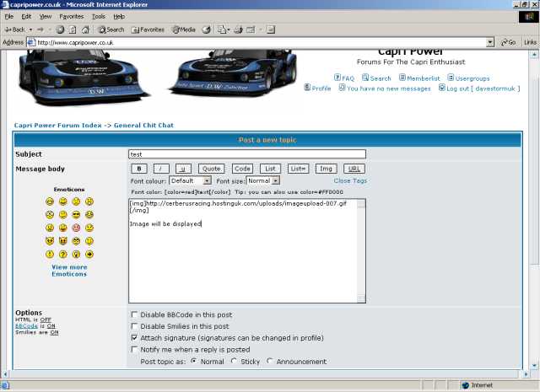Insert the red embarrassed emoticon
Image resolution: width=540 pixels, height=392 pixels.
pos(76,228)
